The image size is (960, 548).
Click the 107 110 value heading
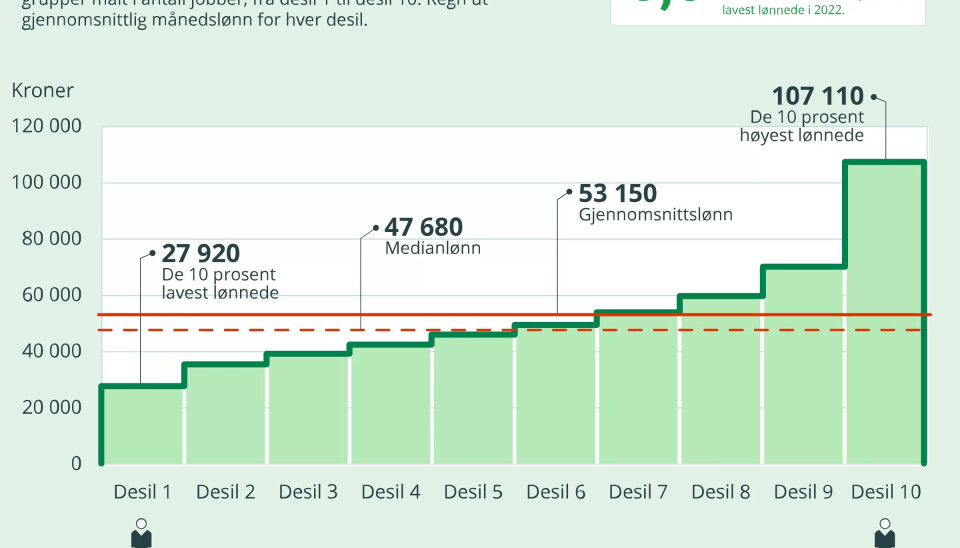(817, 97)
